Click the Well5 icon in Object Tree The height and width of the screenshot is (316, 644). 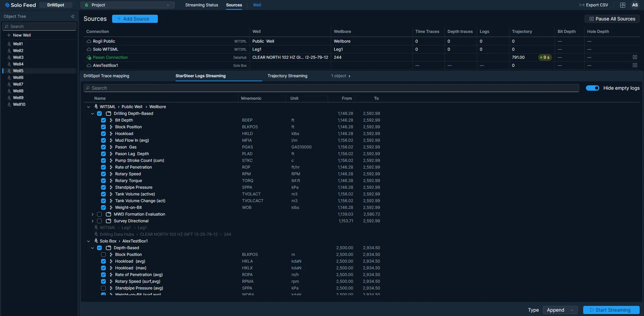[9, 71]
